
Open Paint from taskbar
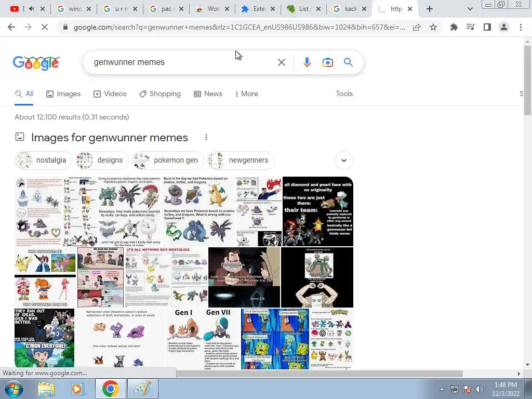[x=142, y=389]
